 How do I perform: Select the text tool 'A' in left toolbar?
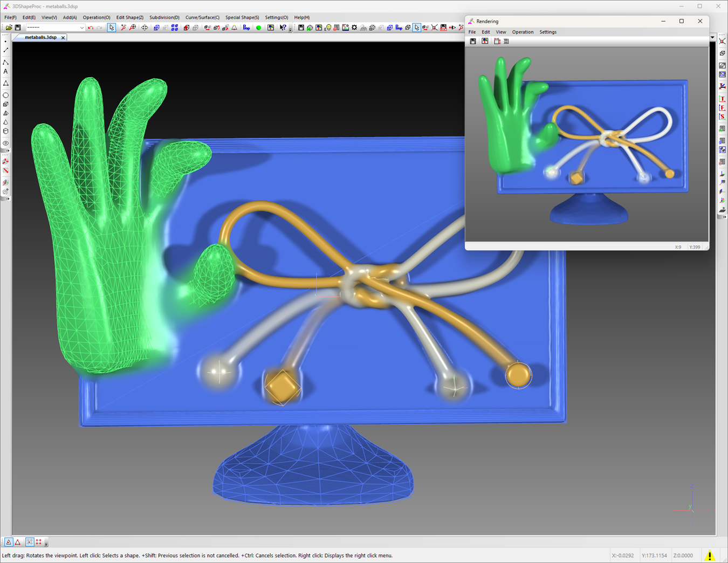6,72
